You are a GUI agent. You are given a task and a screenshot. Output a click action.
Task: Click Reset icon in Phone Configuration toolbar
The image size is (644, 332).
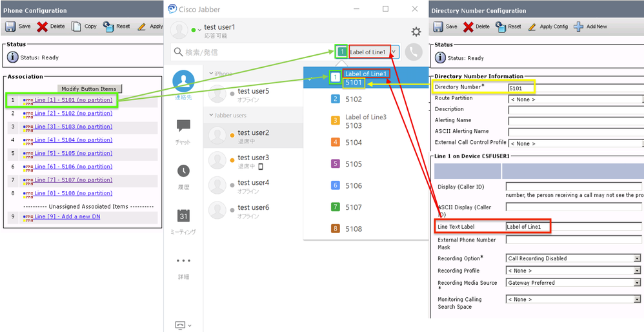tap(108, 26)
